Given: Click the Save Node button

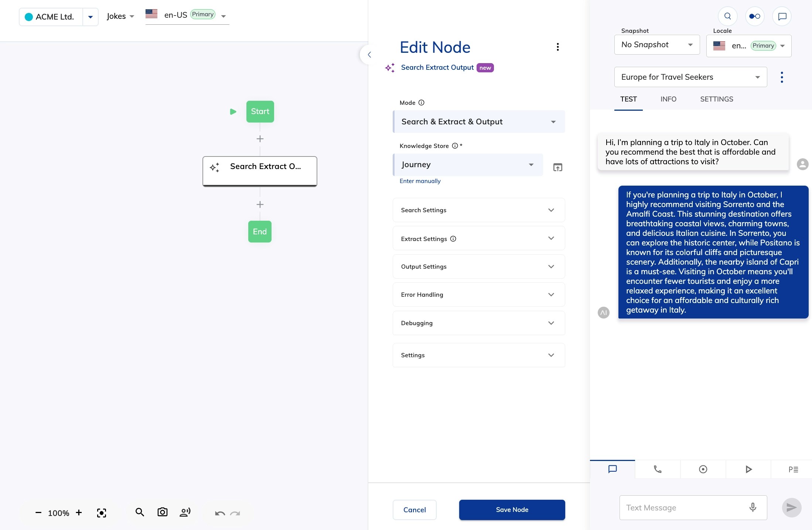Looking at the screenshot, I should tap(512, 510).
